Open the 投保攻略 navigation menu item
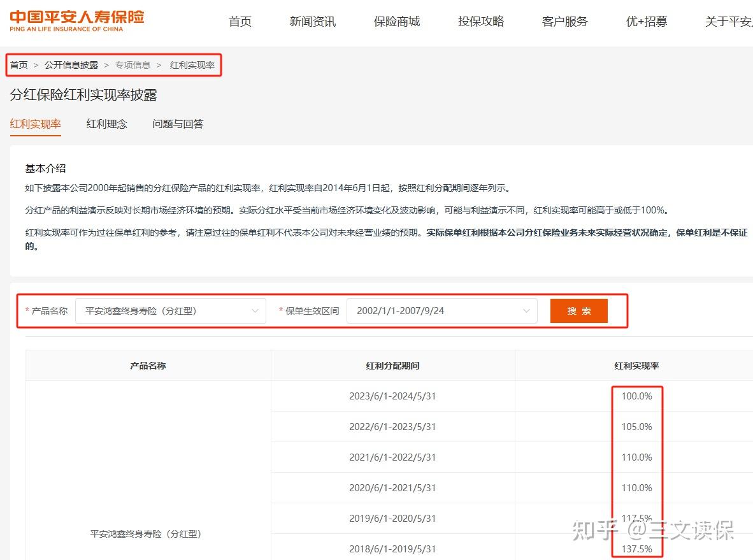This screenshot has height=560, width=753. (x=481, y=22)
